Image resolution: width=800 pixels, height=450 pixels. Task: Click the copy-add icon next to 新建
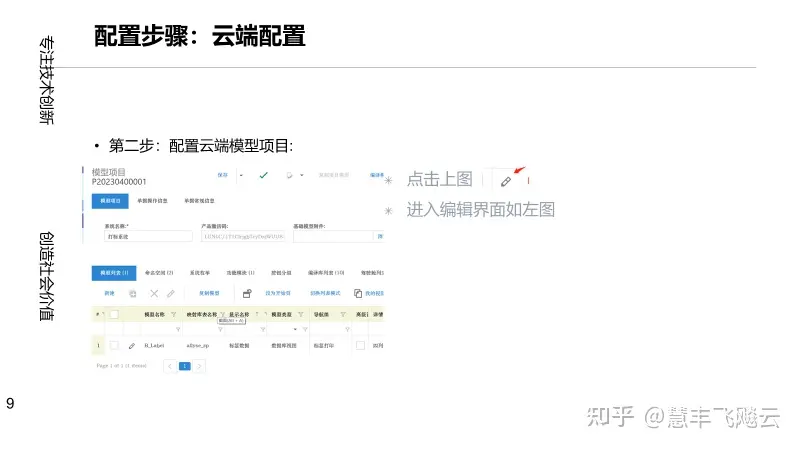pos(133,293)
